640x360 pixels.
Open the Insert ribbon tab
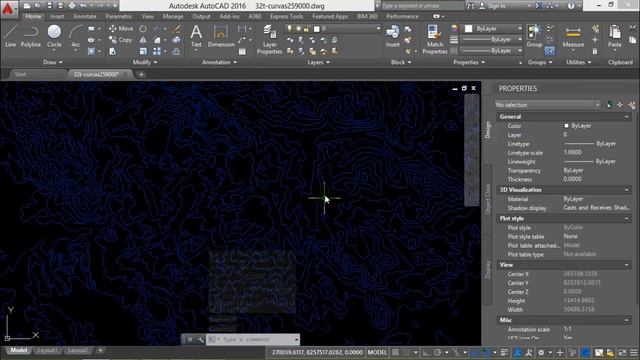tap(57, 16)
